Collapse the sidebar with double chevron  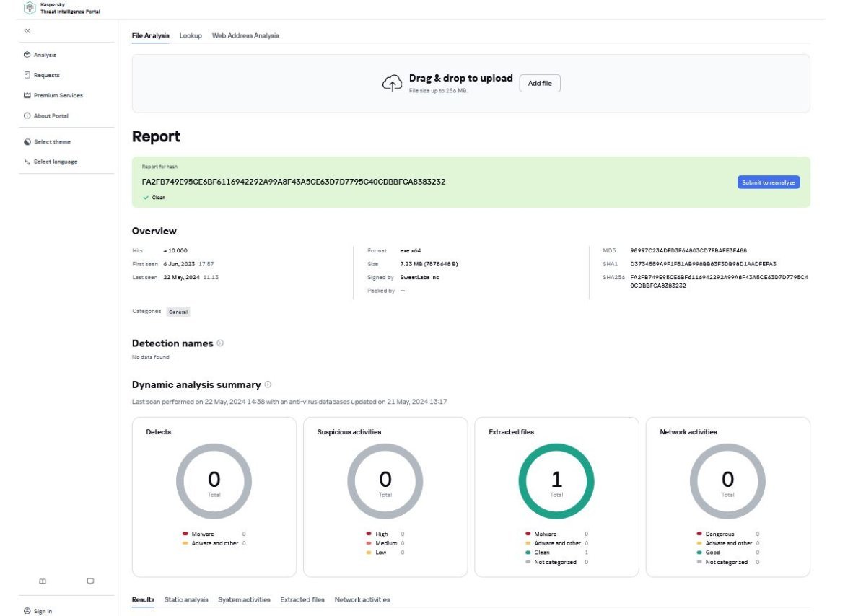coord(27,31)
